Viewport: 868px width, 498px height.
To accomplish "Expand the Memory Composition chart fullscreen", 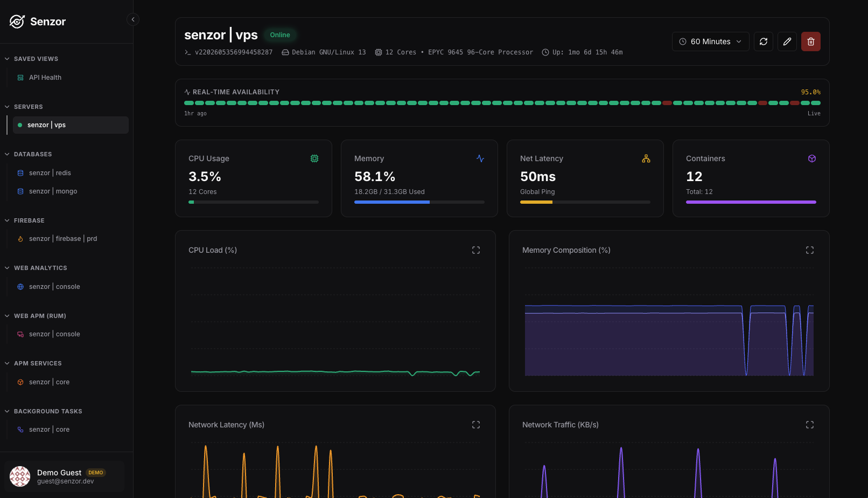I will [x=810, y=250].
